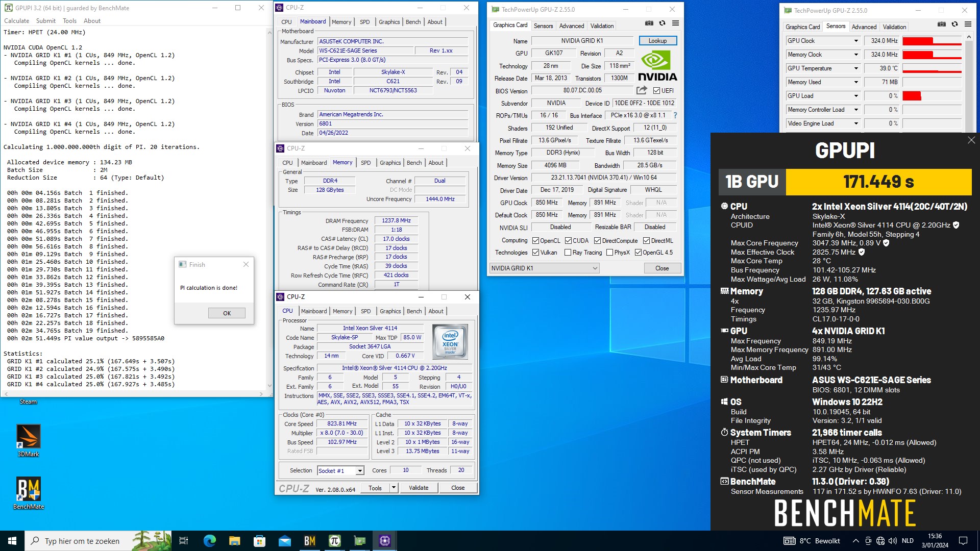Viewport: 980px width, 551px height.
Task: Expand the Memory Clock sensor dropdown
Action: [x=856, y=55]
